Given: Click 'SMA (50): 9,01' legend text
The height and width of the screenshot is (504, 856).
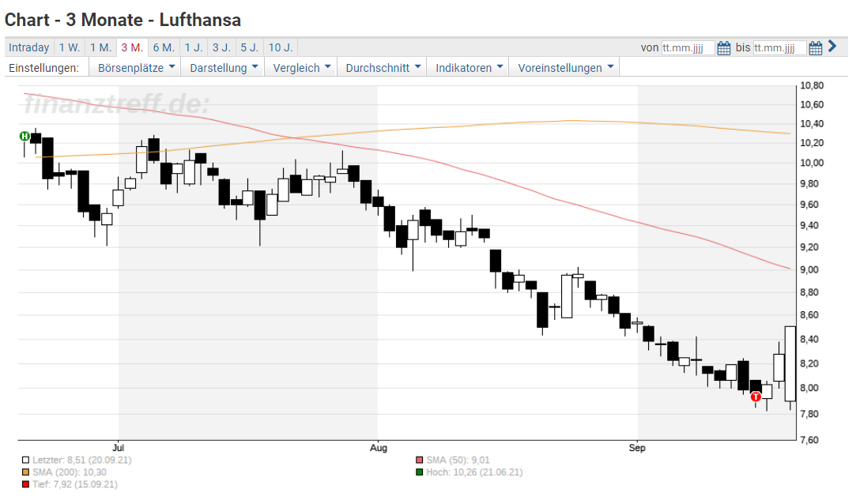Looking at the screenshot, I should (x=458, y=460).
